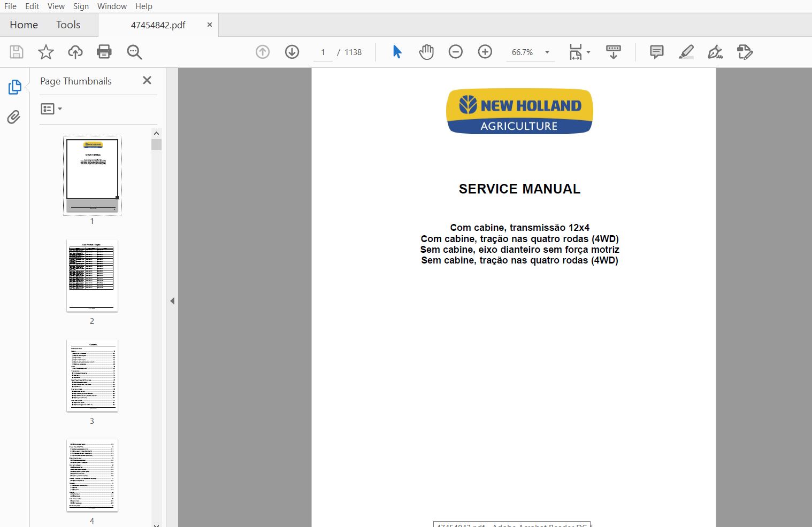The image size is (812, 527).
Task: Click the scrolling mode keyboard icon
Action: coord(614,52)
